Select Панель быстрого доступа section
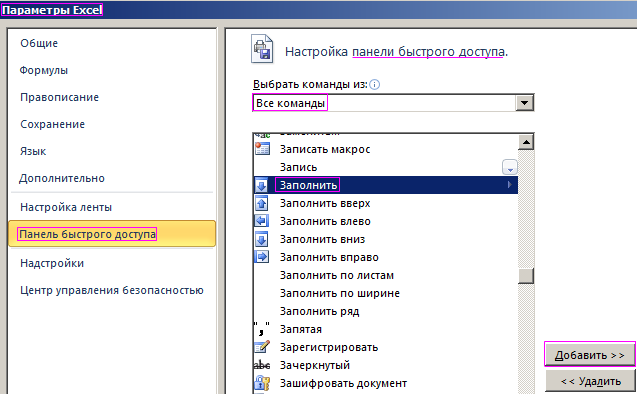Viewport: 637px width, 394px height. pyautogui.click(x=112, y=234)
